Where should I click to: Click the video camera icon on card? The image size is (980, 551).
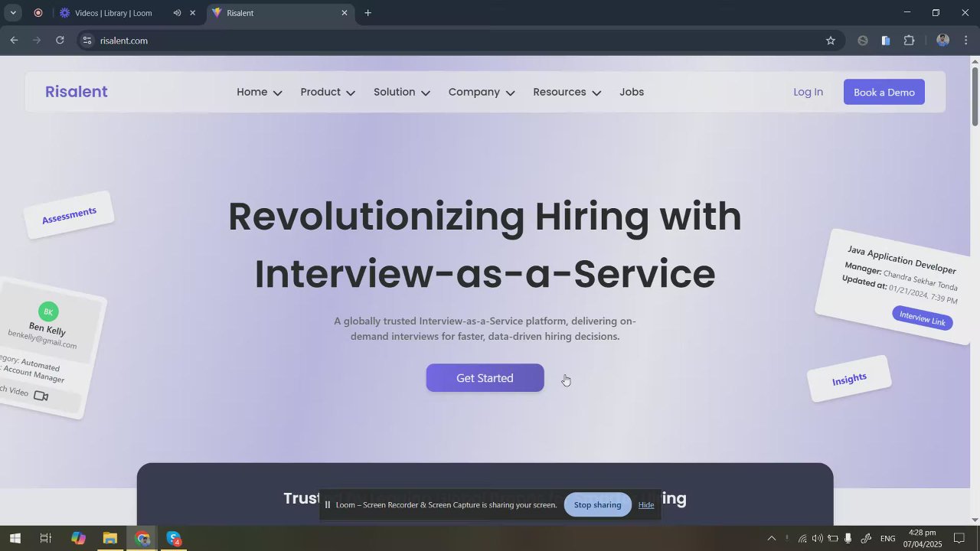tap(41, 396)
